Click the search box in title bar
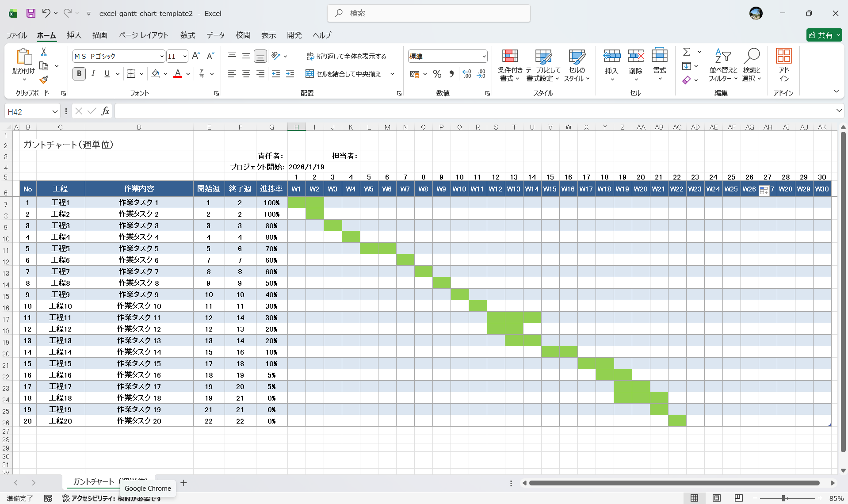 click(x=429, y=13)
